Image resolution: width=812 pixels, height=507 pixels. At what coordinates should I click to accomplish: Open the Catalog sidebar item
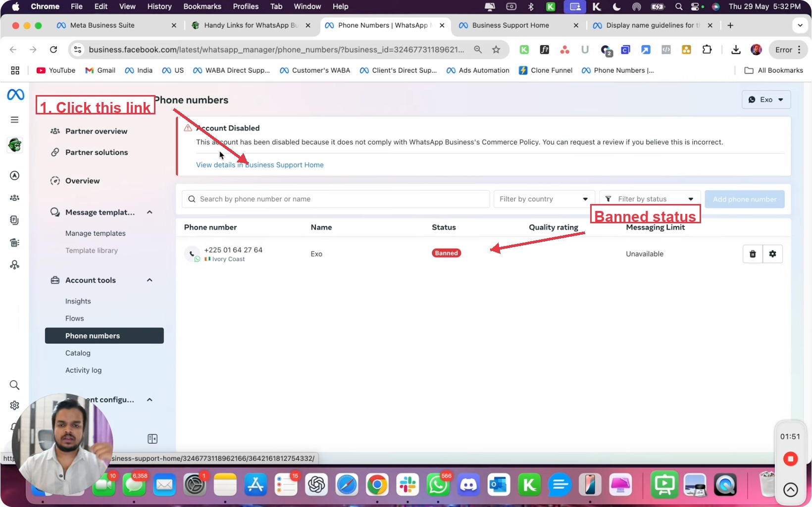tap(78, 353)
